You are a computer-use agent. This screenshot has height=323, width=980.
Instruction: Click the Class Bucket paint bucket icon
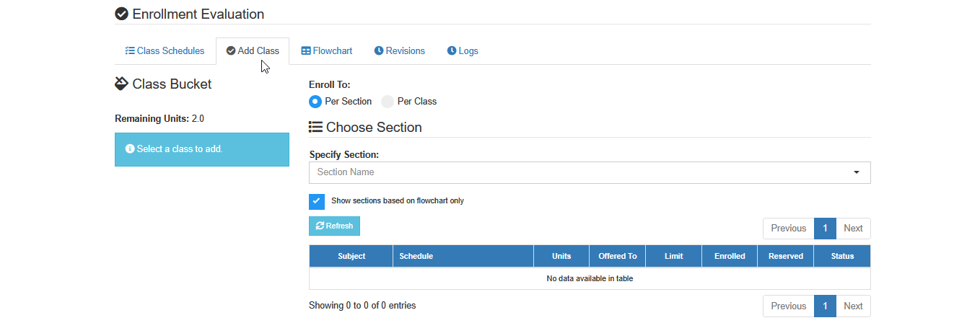(122, 84)
